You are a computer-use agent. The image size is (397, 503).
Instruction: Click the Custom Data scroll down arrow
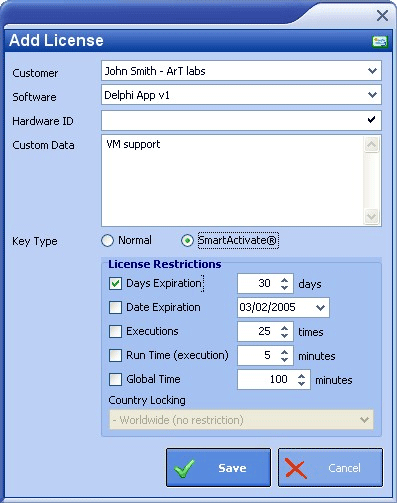click(371, 217)
